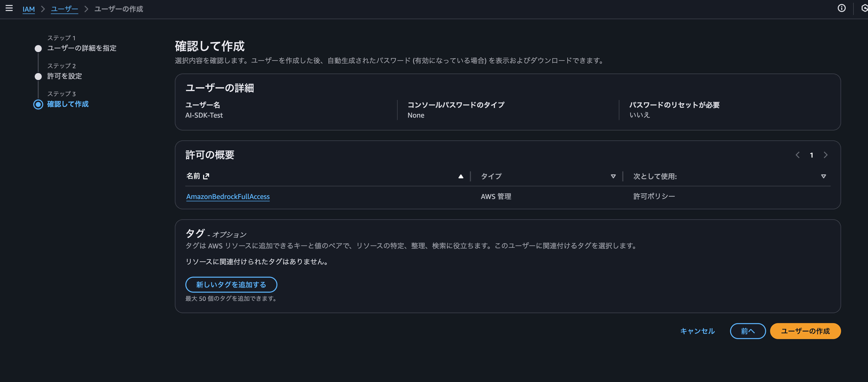
Task: Select the ステップ 1 step indicator circle
Action: click(x=38, y=48)
